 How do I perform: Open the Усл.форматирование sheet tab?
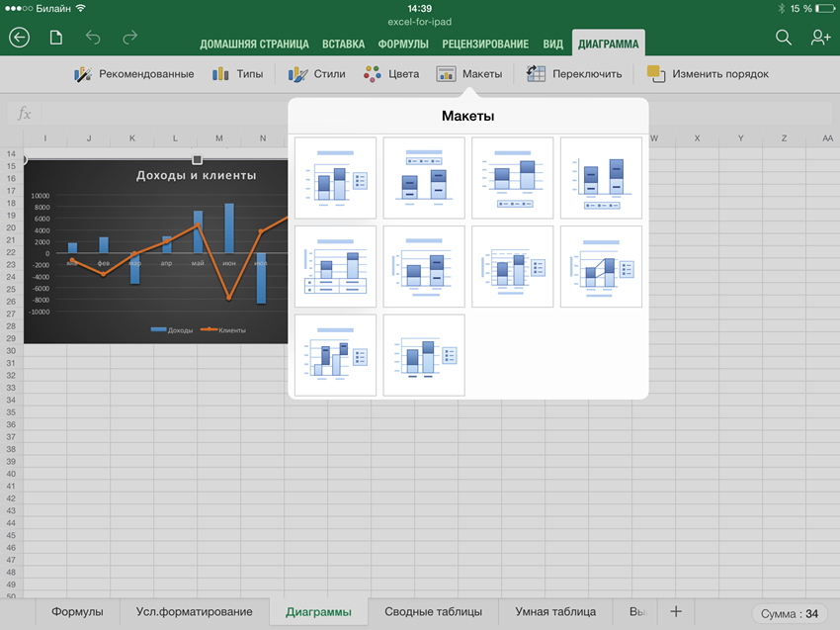[x=194, y=612]
